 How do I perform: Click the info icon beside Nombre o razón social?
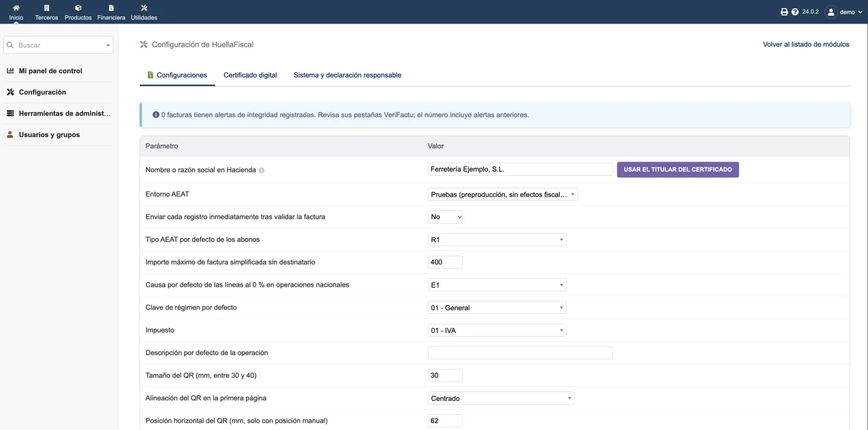tap(261, 170)
